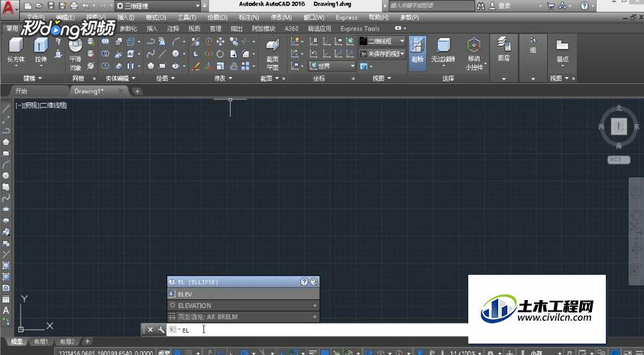644x355 pixels.
Task: Click the binoculars search icon
Action: (x=481, y=6)
